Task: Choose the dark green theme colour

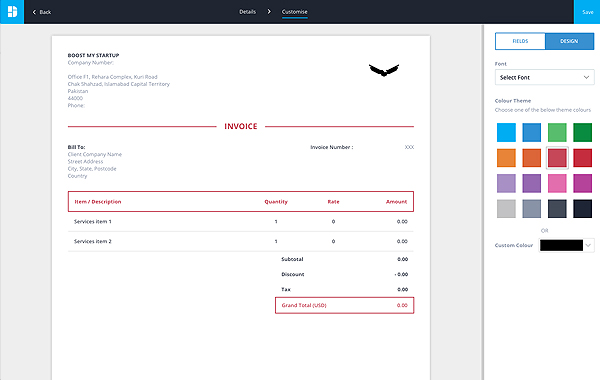Action: [x=582, y=132]
